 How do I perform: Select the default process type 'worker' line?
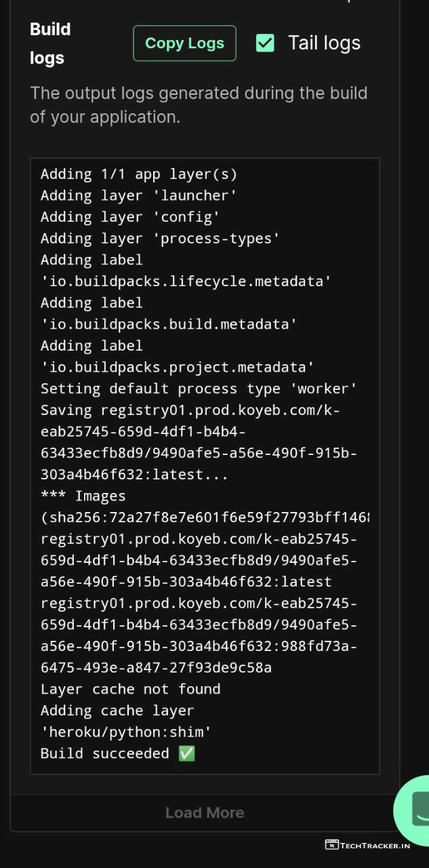pos(199,389)
